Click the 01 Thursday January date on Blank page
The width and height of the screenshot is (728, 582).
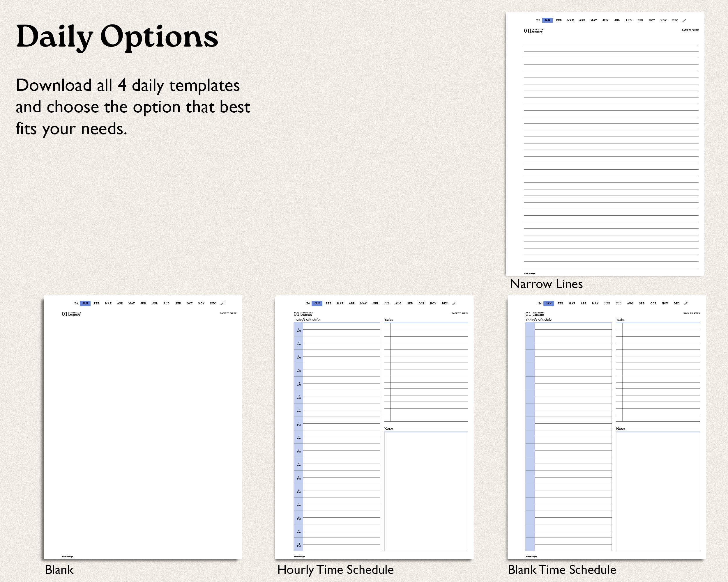tap(71, 314)
